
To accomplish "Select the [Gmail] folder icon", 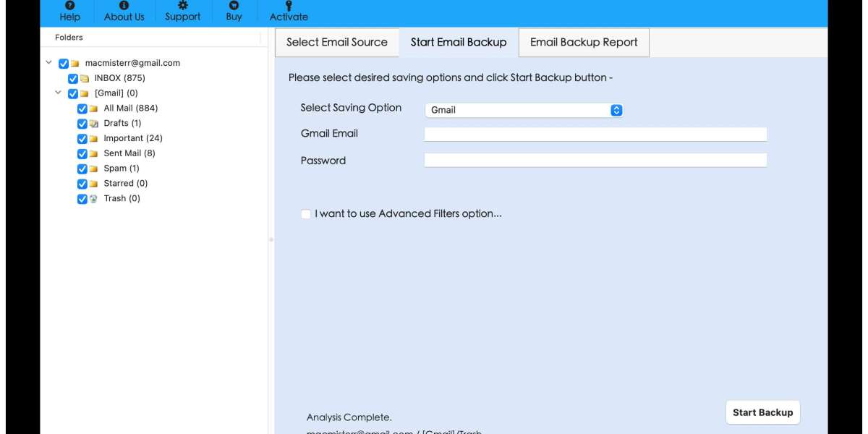I will click(85, 94).
